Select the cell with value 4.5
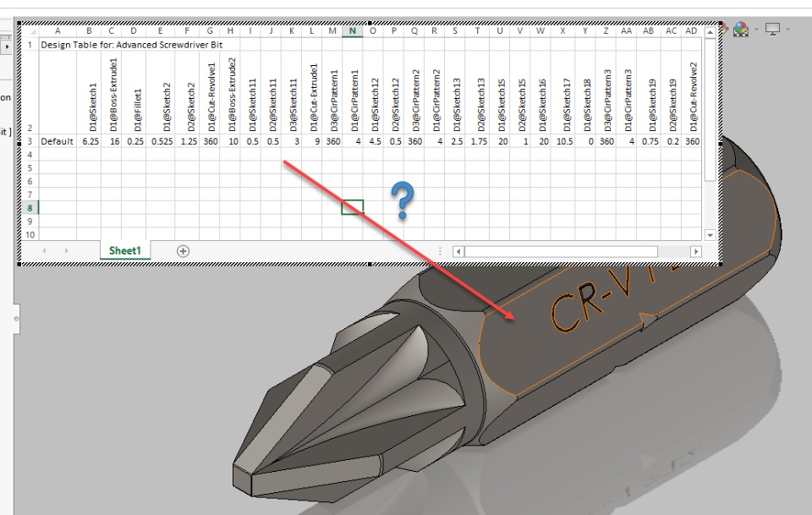The height and width of the screenshot is (515, 812). click(373, 141)
